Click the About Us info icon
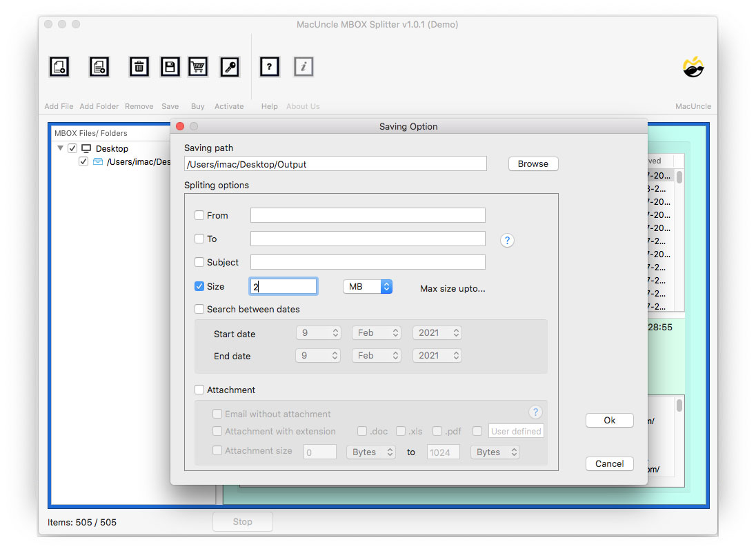Image resolution: width=756 pixels, height=551 pixels. coord(304,66)
